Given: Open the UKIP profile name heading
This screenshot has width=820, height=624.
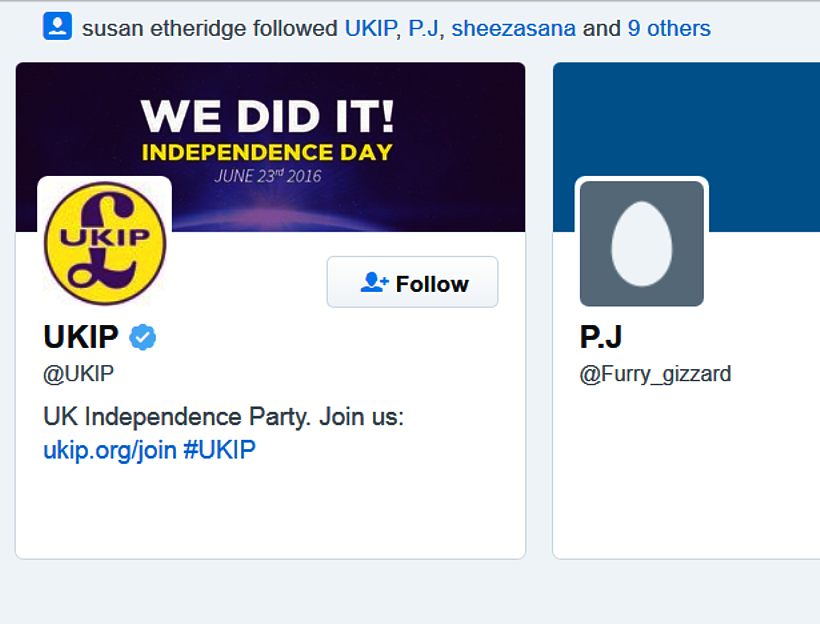Looking at the screenshot, I should click(x=81, y=337).
